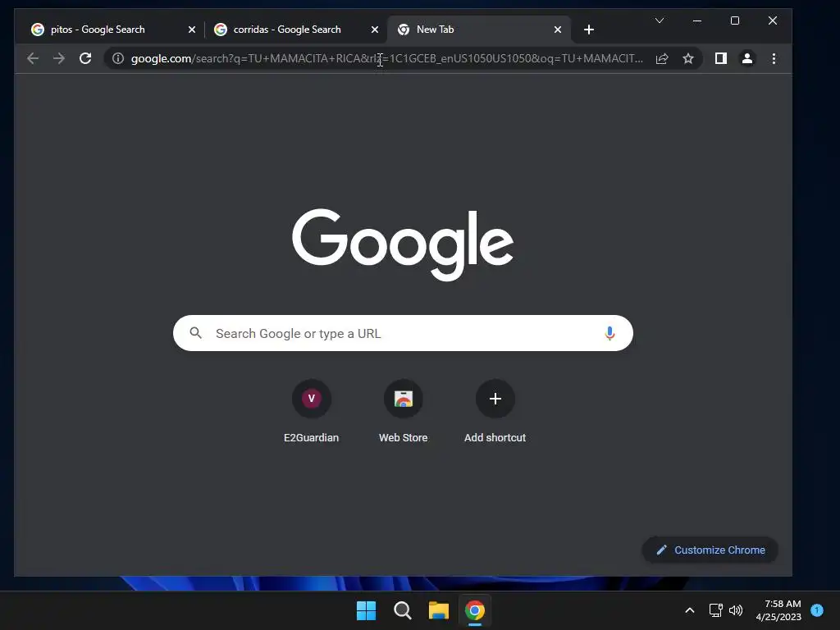The image size is (840, 630).
Task: Click the address bar URL text
Action: pyautogui.click(x=387, y=58)
